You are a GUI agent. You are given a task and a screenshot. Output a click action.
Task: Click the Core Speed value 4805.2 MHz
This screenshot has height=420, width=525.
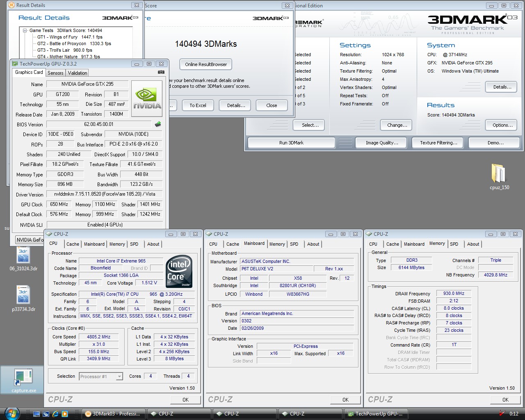[x=98, y=337]
